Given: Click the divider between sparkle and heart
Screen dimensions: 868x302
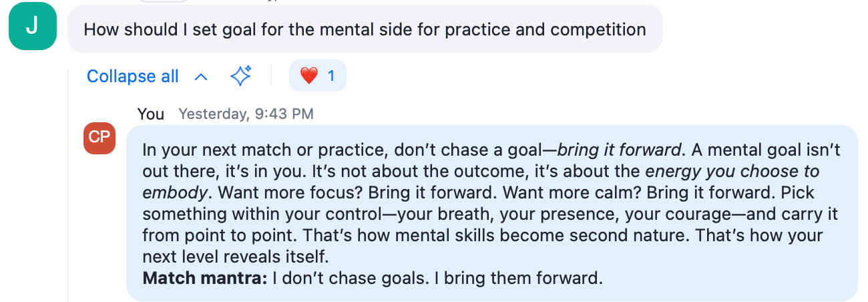Looking at the screenshot, I should coord(271,76).
